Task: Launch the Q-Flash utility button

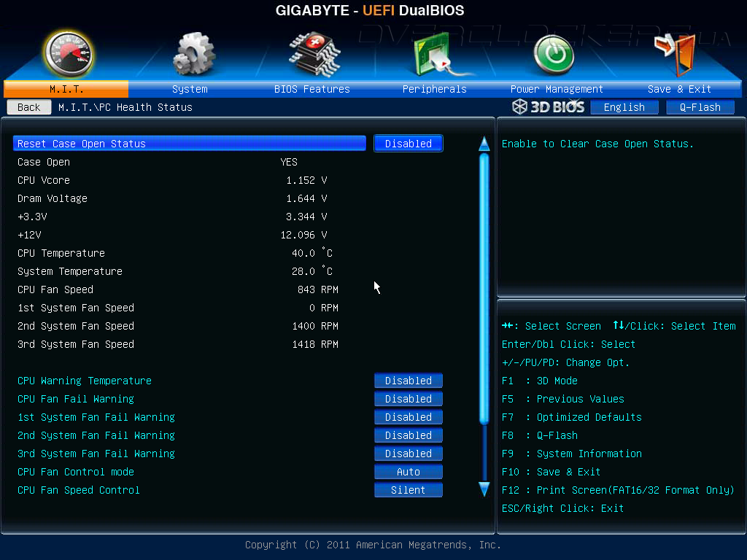Action: pyautogui.click(x=700, y=107)
